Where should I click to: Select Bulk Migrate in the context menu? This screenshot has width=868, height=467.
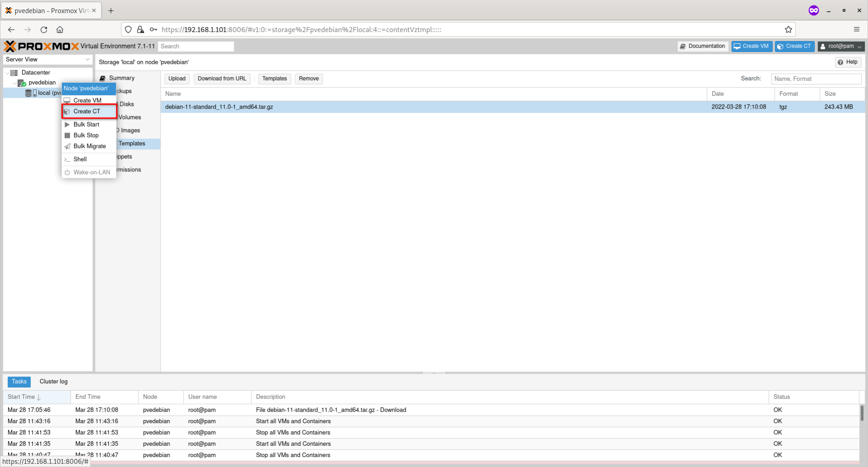tap(89, 146)
